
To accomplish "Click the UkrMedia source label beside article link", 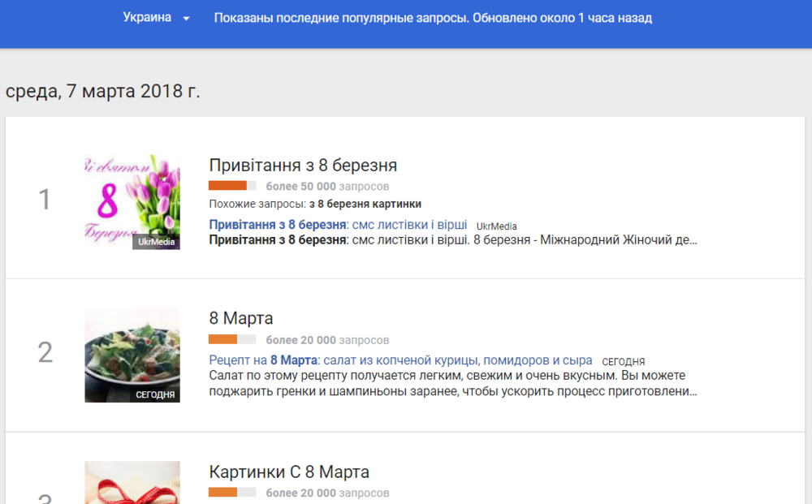I will point(497,226).
